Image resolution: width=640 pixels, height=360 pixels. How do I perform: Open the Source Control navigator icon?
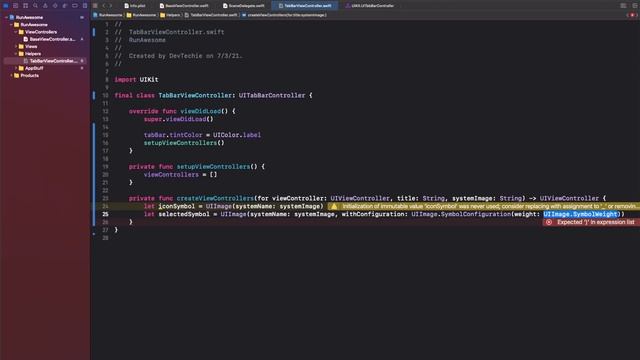16,6
